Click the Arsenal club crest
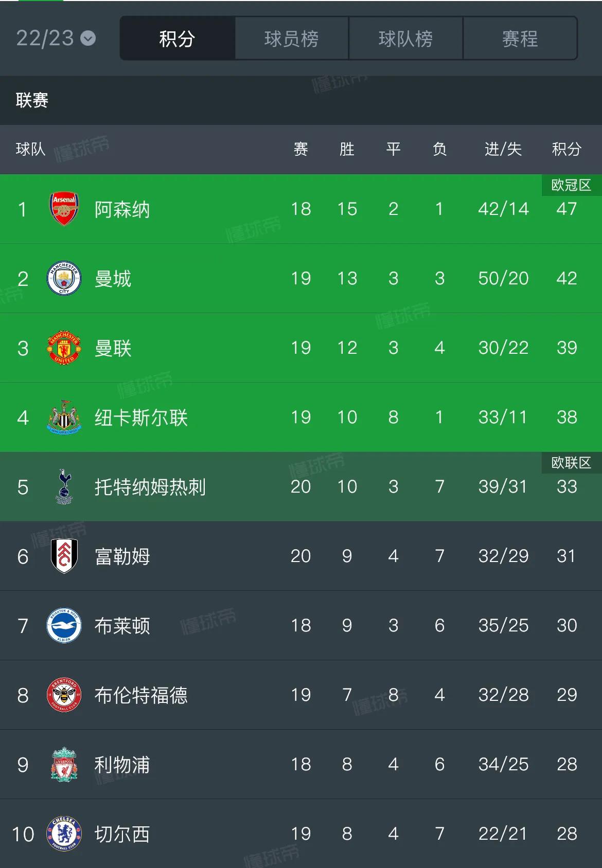This screenshot has height=868, width=602. click(x=64, y=209)
